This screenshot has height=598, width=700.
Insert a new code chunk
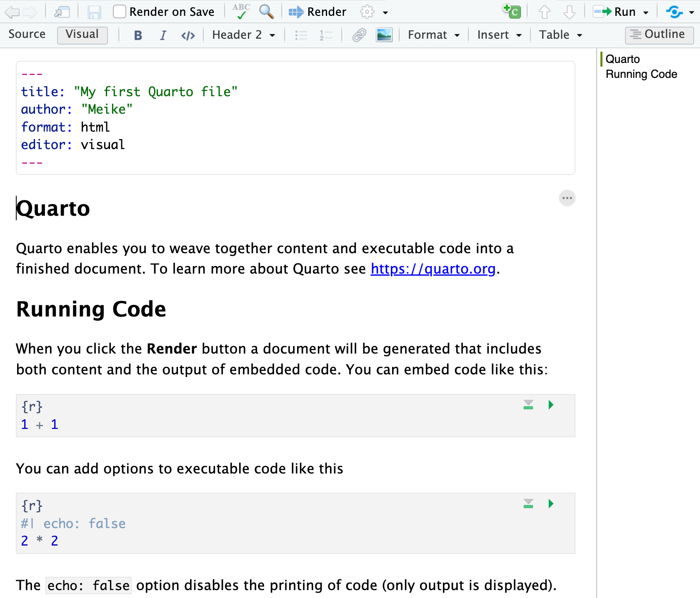click(512, 12)
